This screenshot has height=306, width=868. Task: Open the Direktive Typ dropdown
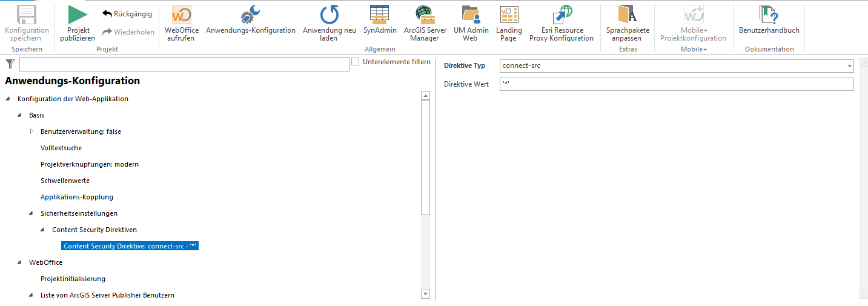coord(850,66)
